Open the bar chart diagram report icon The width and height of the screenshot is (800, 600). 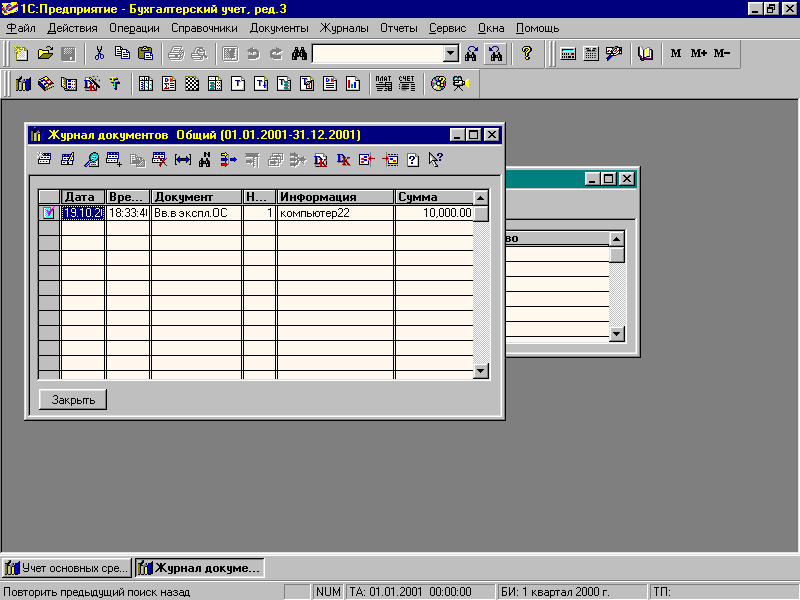pos(353,84)
